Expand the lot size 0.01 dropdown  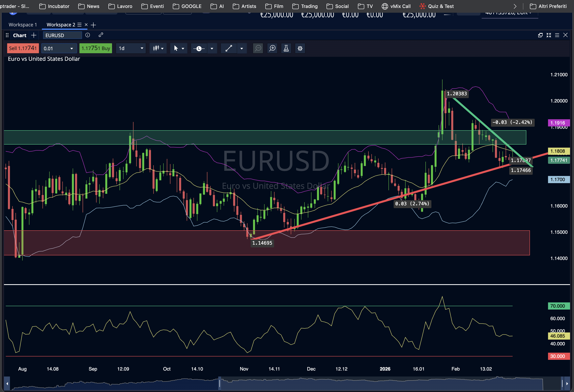click(x=71, y=48)
